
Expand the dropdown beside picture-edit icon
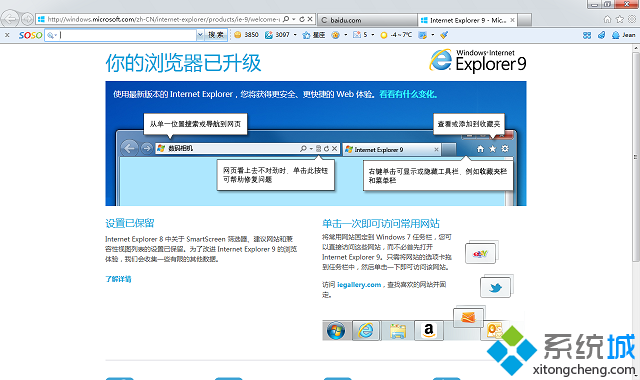coord(433,35)
